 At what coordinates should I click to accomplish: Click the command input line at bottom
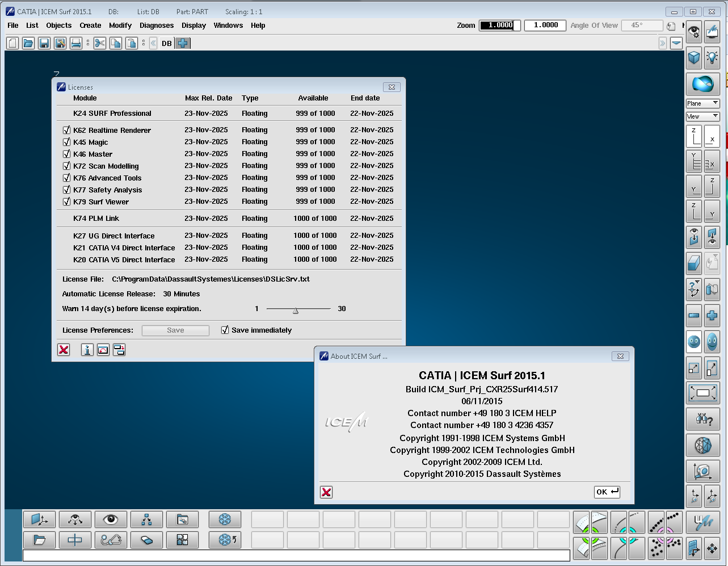(x=296, y=555)
